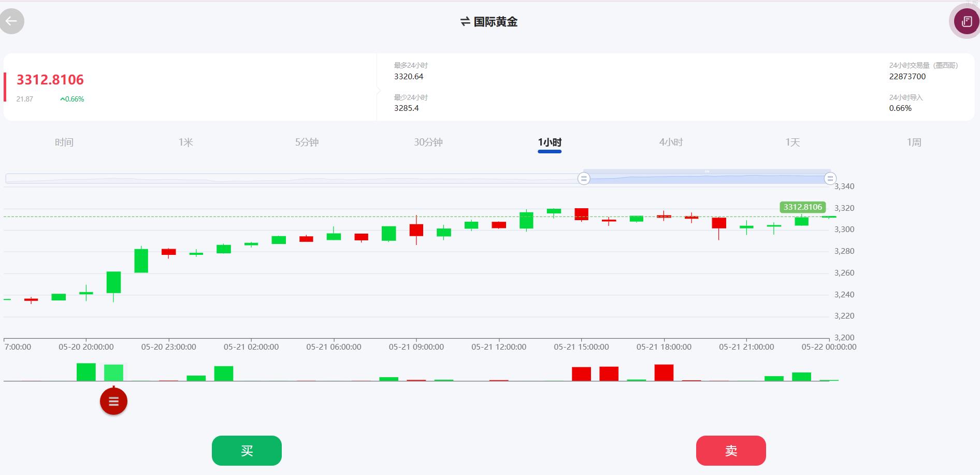The width and height of the screenshot is (980, 475).
Task: Click the highlighted range in zoom slider
Action: (707, 179)
